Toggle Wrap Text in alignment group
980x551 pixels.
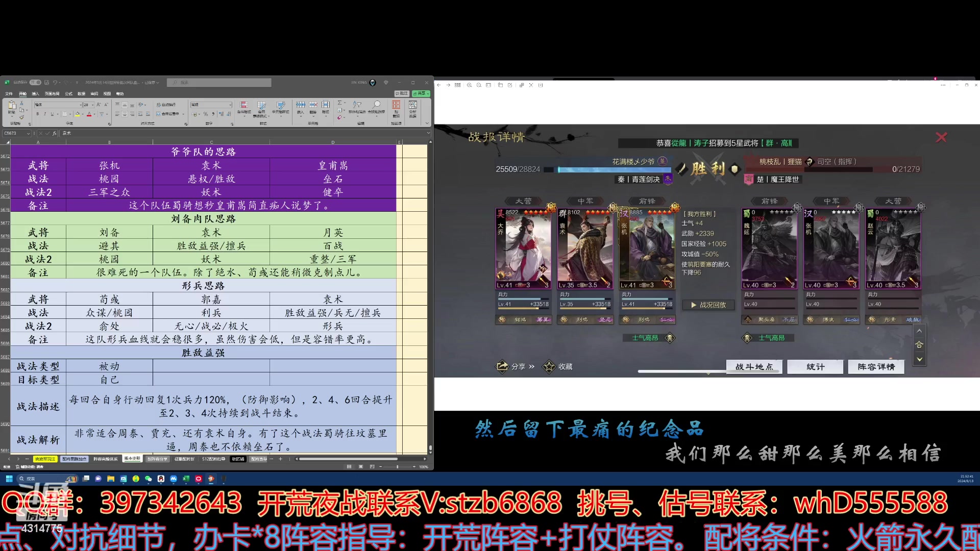pos(166,105)
